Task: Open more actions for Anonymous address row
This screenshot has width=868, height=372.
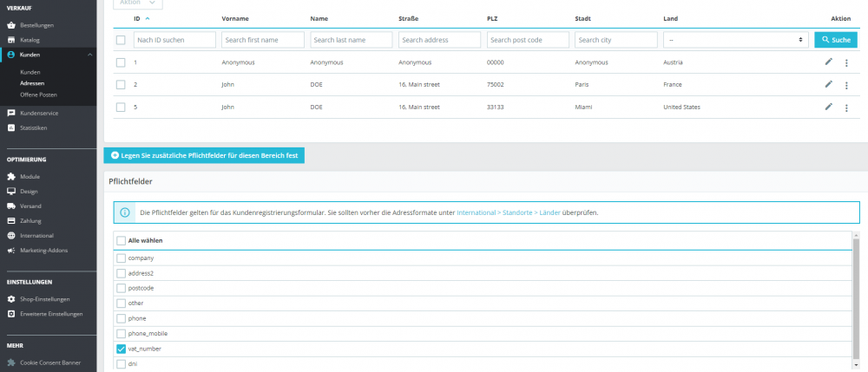Action: 846,63
